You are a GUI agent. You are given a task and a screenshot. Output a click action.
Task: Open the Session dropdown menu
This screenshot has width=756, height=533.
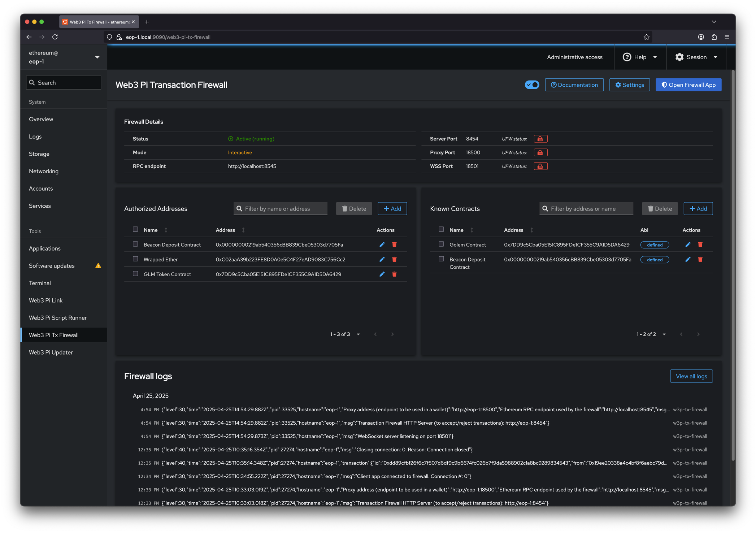point(696,57)
